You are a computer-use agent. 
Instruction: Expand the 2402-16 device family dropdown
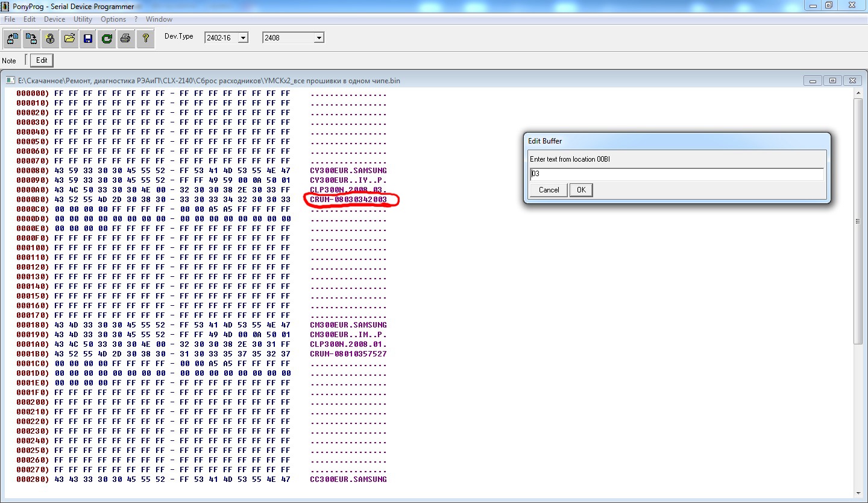[243, 37]
